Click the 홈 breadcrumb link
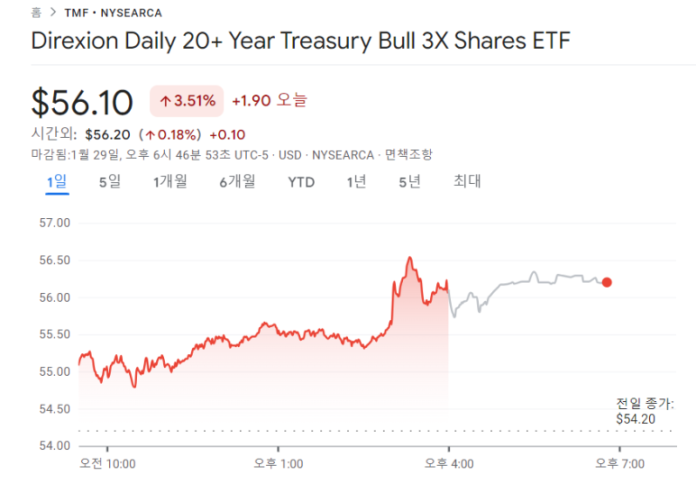696x484 pixels. [36, 13]
